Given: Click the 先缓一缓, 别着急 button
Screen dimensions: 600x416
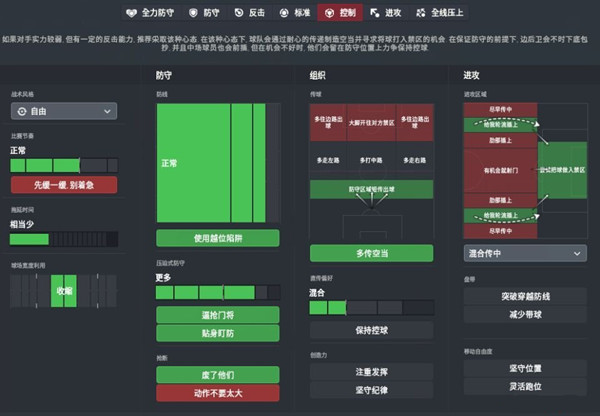Looking at the screenshot, I should 63,185.
